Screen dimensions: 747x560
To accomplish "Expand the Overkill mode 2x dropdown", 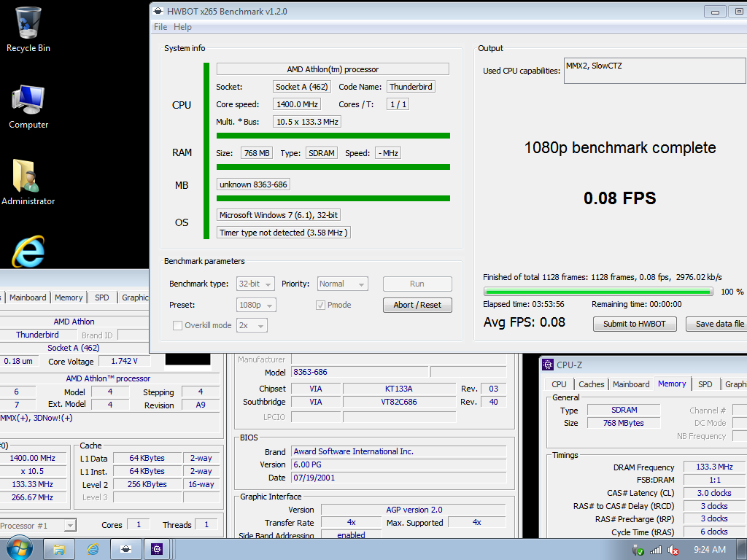I will tap(252, 325).
